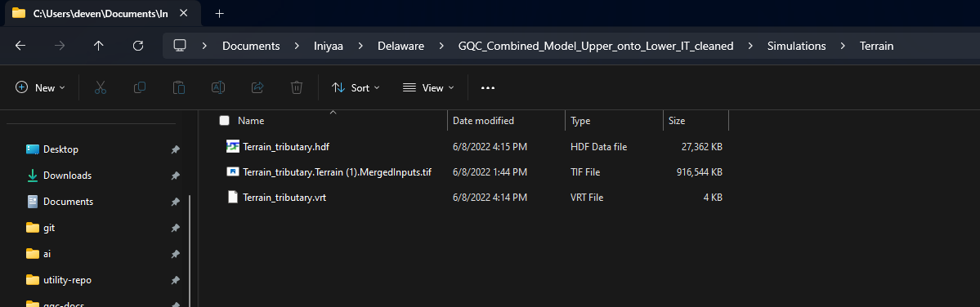980x307 pixels.
Task: Click the Cut scissors icon
Action: pyautogui.click(x=100, y=88)
